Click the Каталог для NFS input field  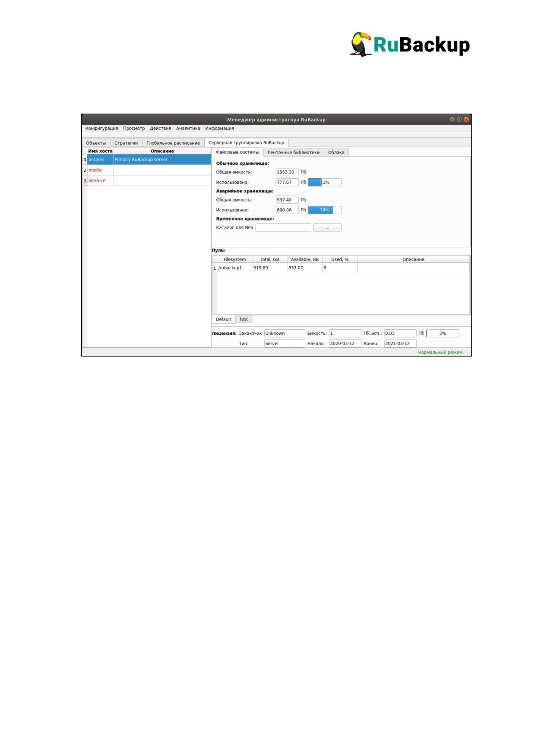(283, 227)
